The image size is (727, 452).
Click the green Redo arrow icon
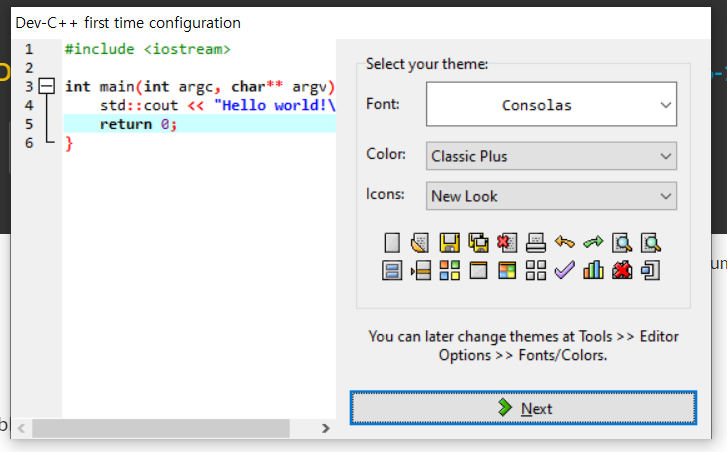click(x=593, y=242)
